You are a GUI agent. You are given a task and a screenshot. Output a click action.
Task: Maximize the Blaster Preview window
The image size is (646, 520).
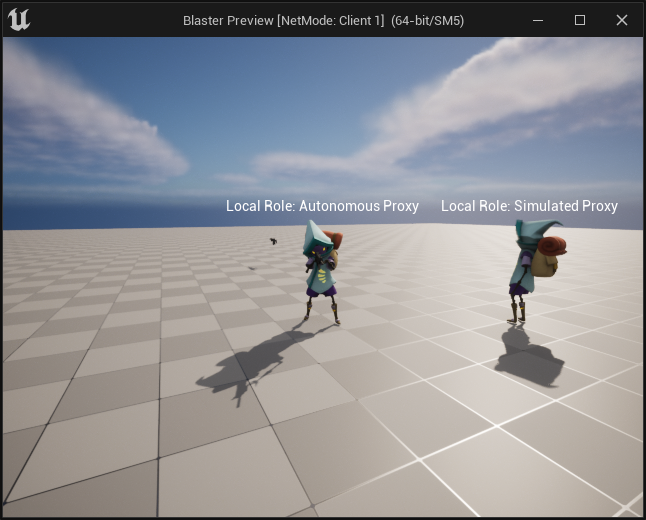click(x=580, y=20)
